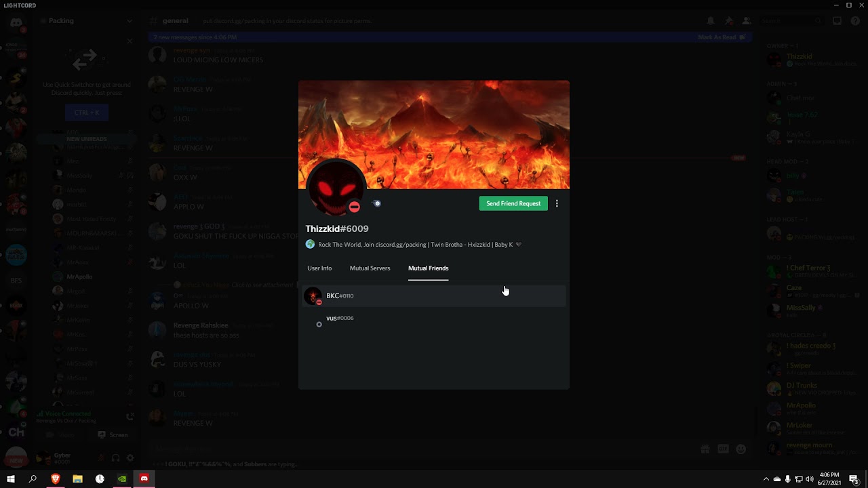
Task: Open the three-dot more options menu on profile
Action: [x=557, y=203]
